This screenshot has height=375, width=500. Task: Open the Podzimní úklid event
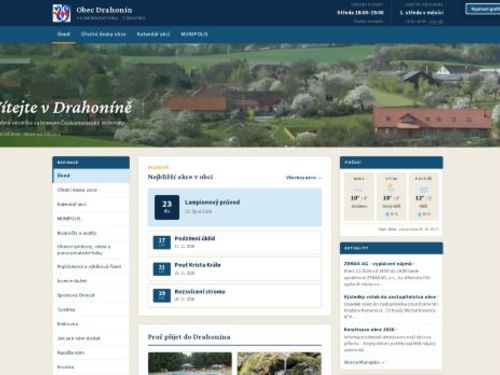pyautogui.click(x=235, y=242)
